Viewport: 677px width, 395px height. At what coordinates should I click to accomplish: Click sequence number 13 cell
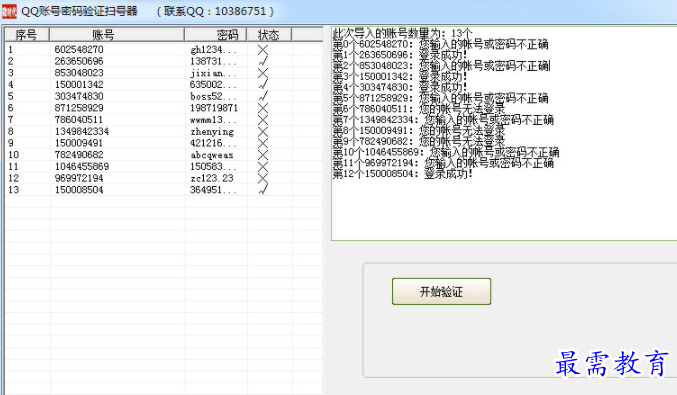coord(13,190)
